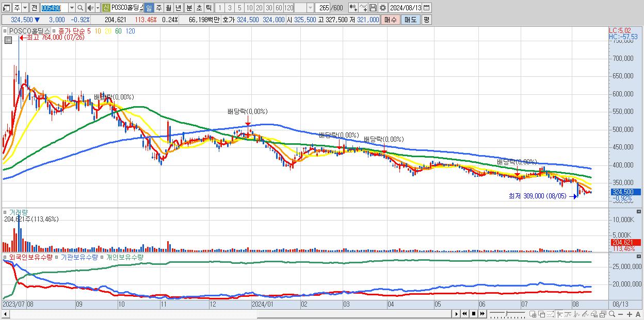Click the add candlestick chart icon
This screenshot has height=320, width=644.
pos(353,8)
